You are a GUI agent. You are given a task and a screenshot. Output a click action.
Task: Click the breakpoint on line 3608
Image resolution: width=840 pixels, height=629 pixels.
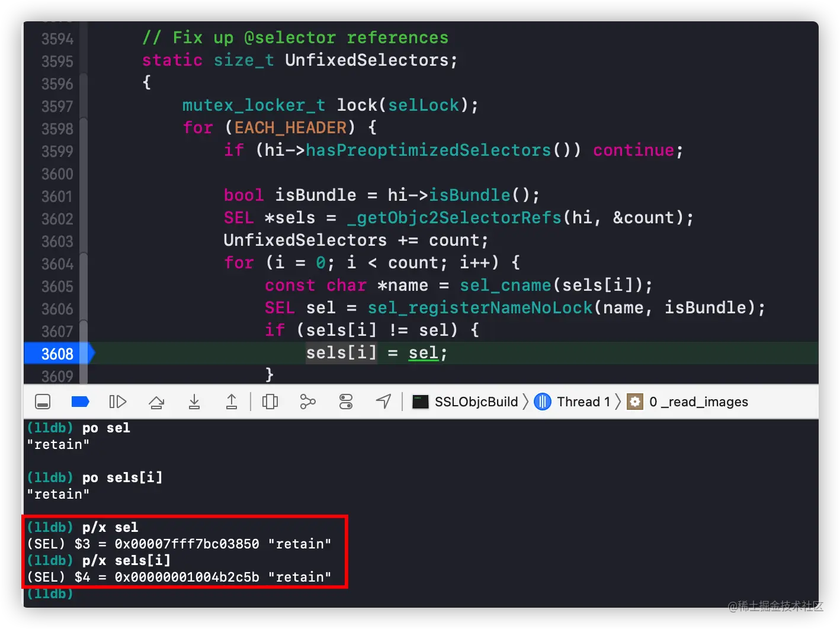click(x=59, y=354)
